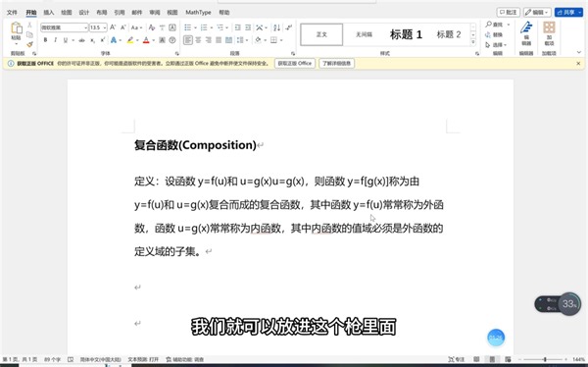Apply character shading icon
This screenshot has height=367, width=588.
162,40
